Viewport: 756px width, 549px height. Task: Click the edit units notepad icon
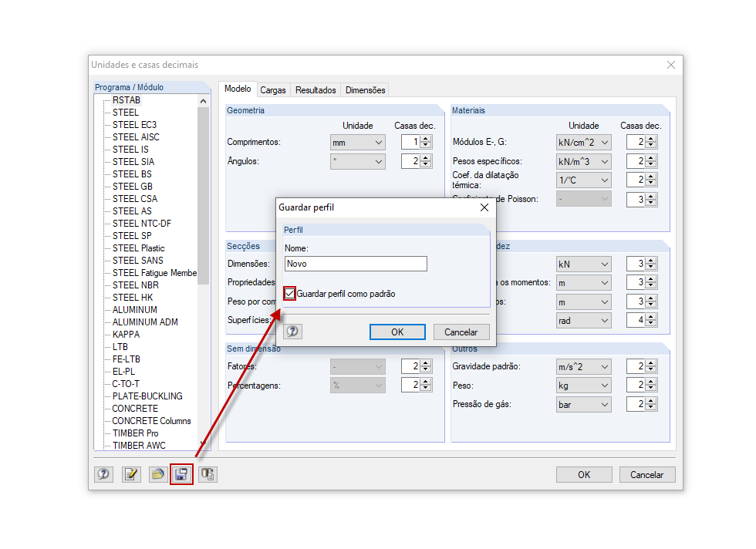[x=131, y=474]
